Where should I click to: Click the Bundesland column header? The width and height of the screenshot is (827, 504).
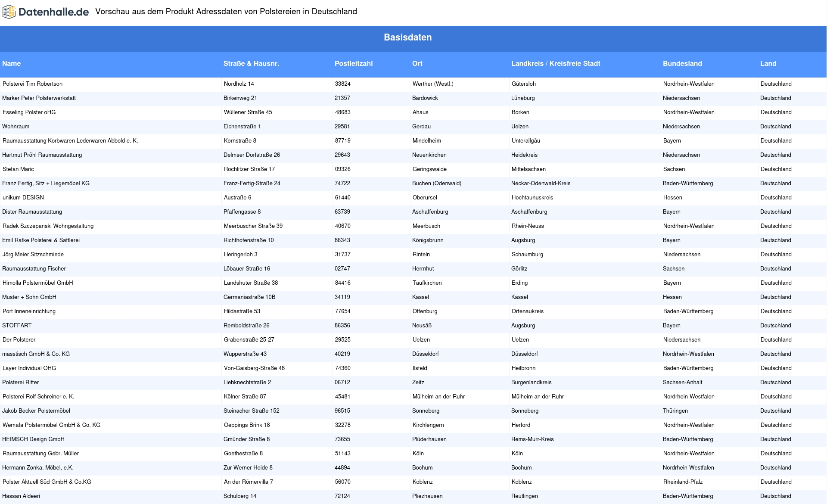click(682, 63)
